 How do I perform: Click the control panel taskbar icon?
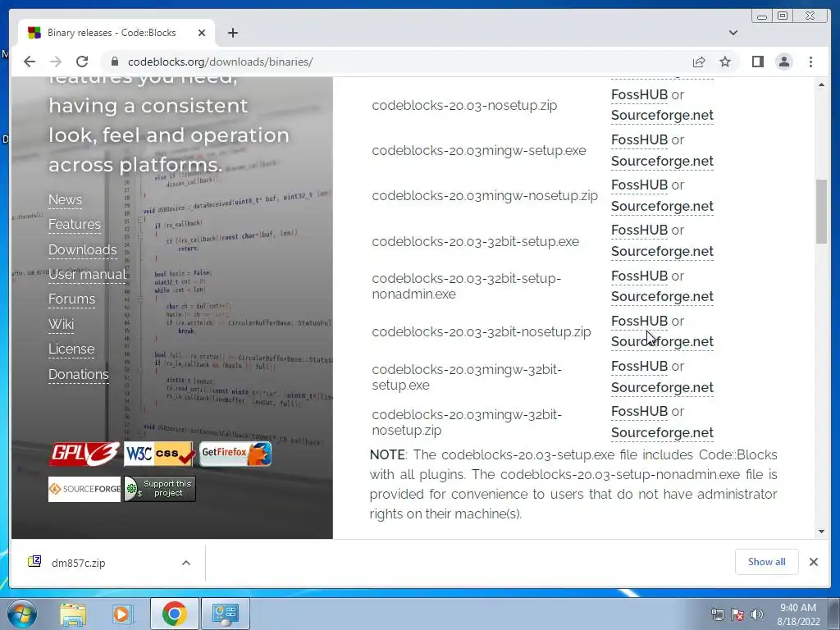coord(225,614)
